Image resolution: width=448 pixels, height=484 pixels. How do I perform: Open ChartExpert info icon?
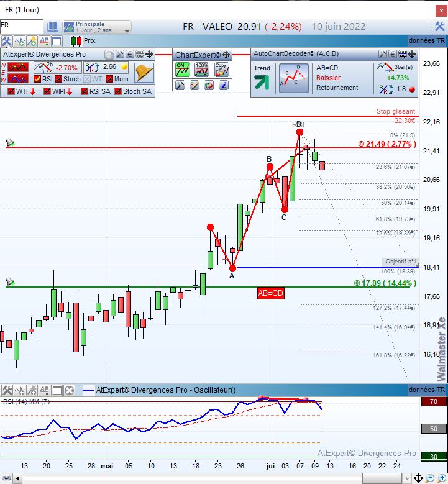223,85
